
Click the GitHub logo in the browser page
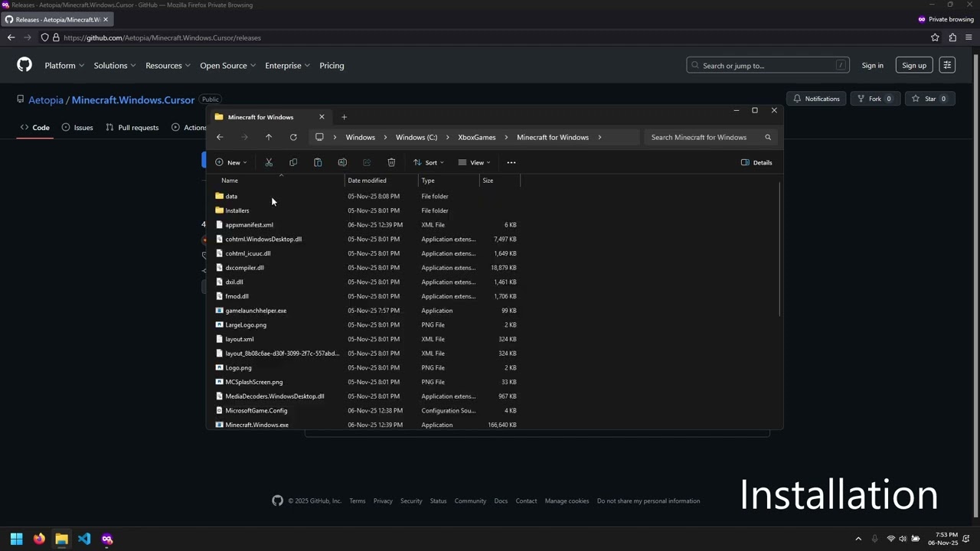point(24,65)
